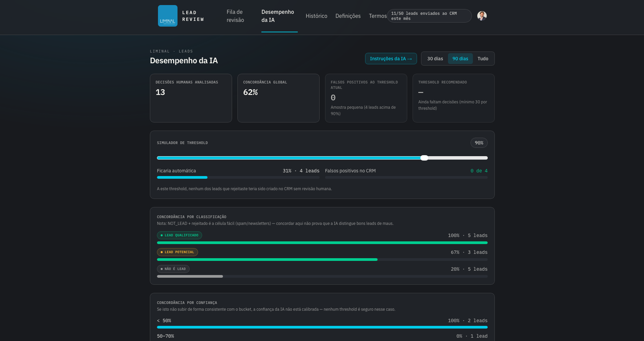Open the Fila de revisão tab
The height and width of the screenshot is (341, 644).
235,16
